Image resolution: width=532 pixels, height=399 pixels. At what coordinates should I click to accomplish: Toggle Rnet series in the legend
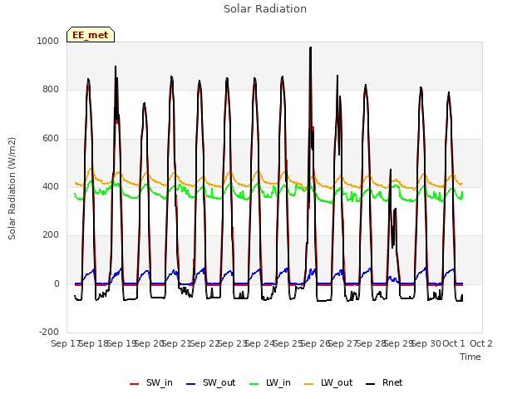[x=384, y=382]
